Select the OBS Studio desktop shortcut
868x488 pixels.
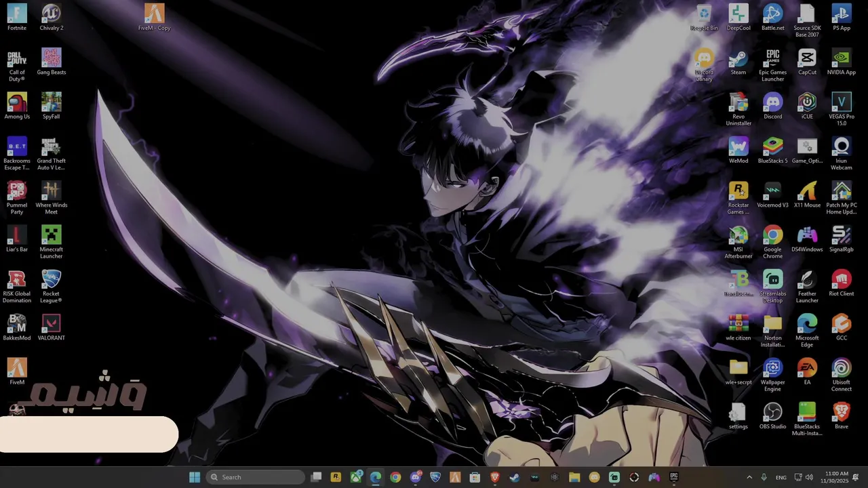773,415
